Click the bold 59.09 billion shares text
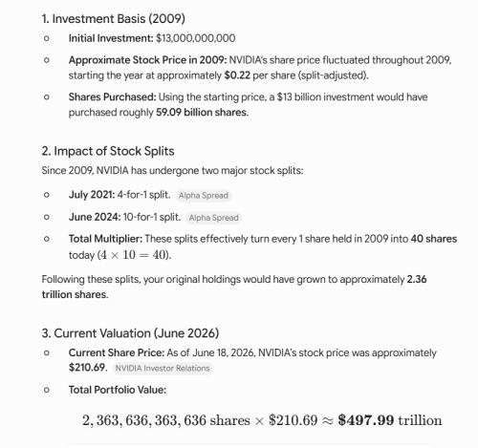Screen dimensions: 478x448 tap(202, 113)
